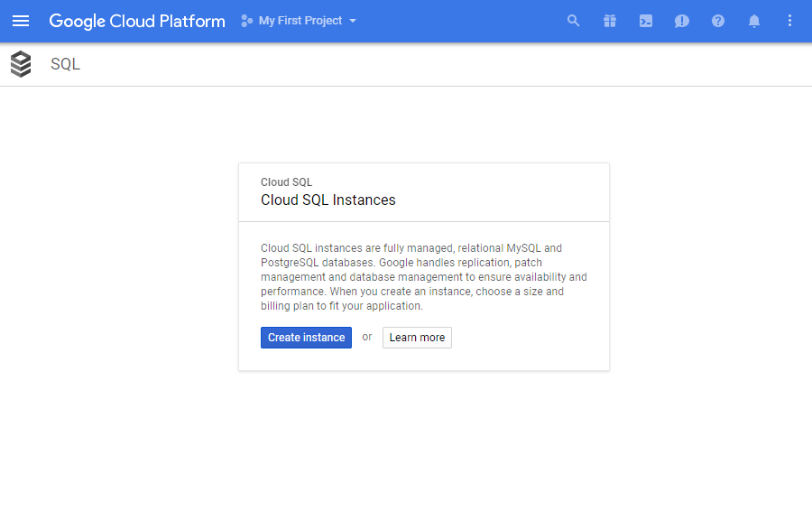Open the hamburger navigation menu
This screenshot has width=812, height=511.
point(21,21)
